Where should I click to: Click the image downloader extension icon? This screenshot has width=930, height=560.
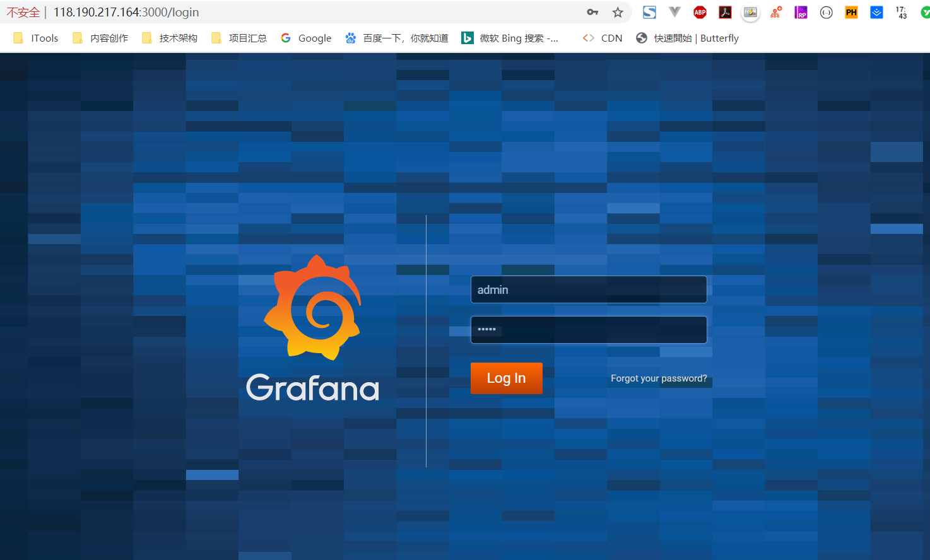(750, 13)
